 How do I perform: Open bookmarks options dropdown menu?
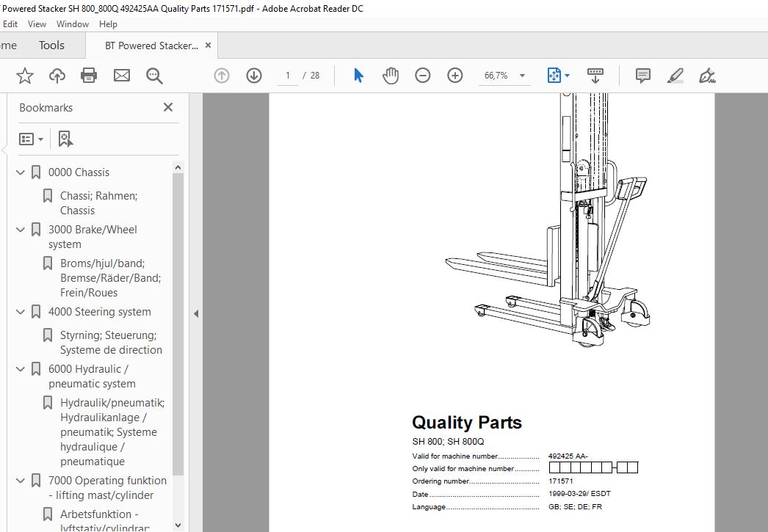[32, 139]
